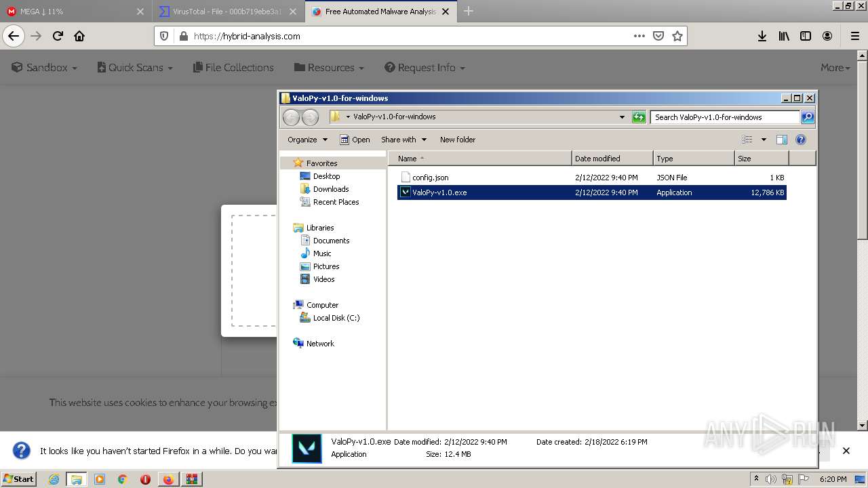Image resolution: width=868 pixels, height=488 pixels.
Task: Open Firefox Downloads arrow icon
Action: point(762,36)
